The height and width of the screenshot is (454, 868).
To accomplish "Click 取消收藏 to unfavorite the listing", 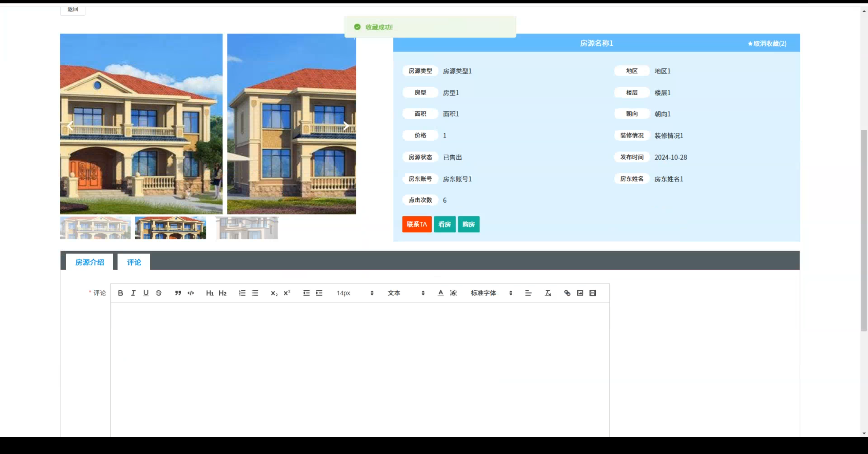I will coord(767,44).
